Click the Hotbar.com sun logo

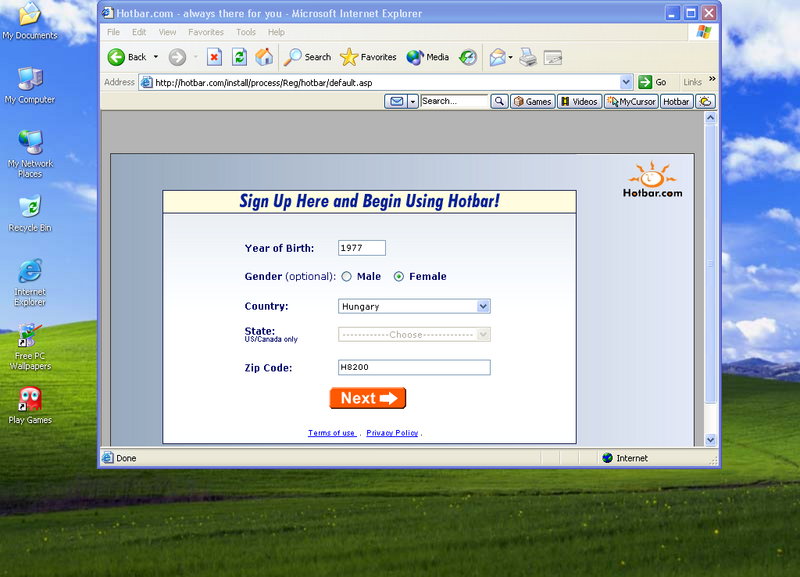coord(652,180)
